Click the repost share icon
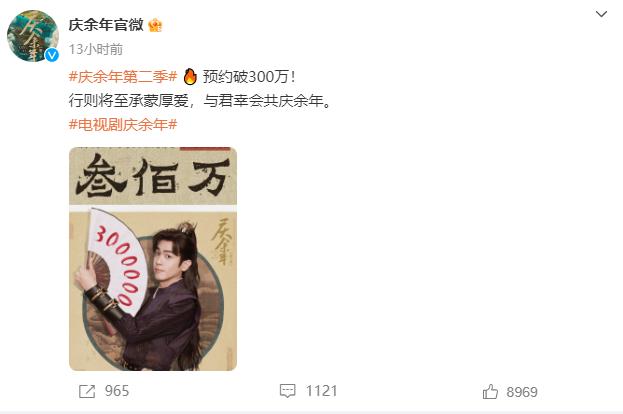This screenshot has width=623, height=414. [x=87, y=391]
